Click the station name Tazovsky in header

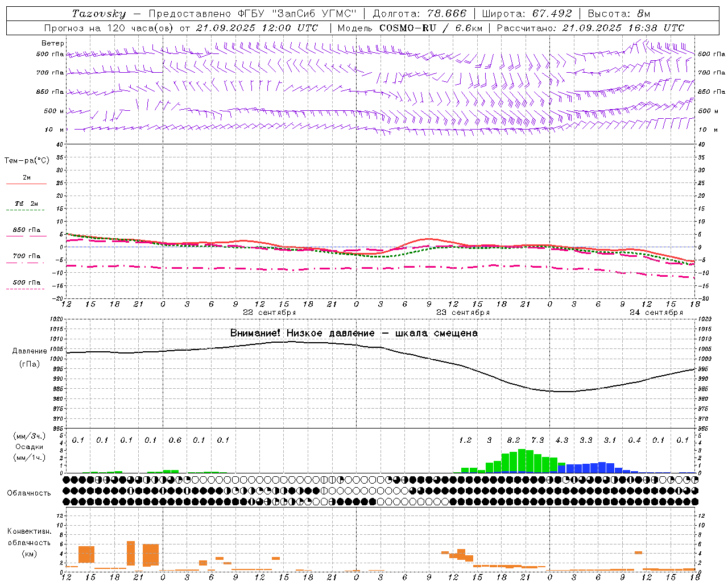click(x=98, y=14)
